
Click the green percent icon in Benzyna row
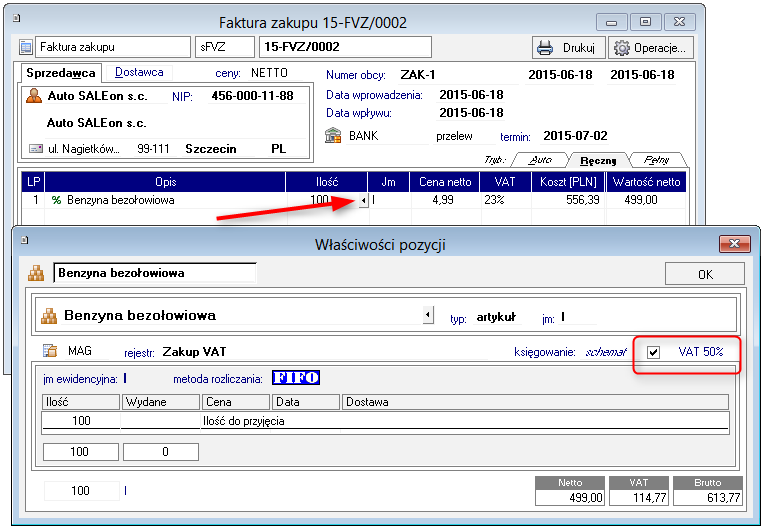(56, 200)
